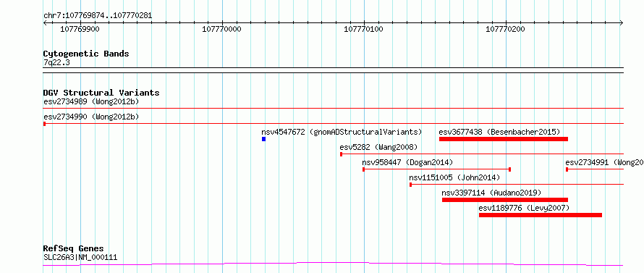This screenshot has width=644, height=273.
Task: Click the thick red esv3677438 Besenbacher2015 bar
Action: coord(504,139)
